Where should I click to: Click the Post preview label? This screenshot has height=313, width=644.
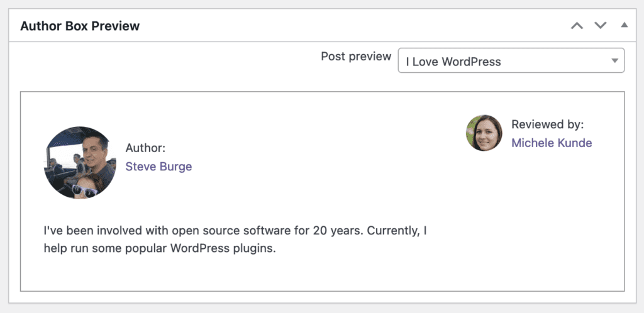pyautogui.click(x=356, y=57)
